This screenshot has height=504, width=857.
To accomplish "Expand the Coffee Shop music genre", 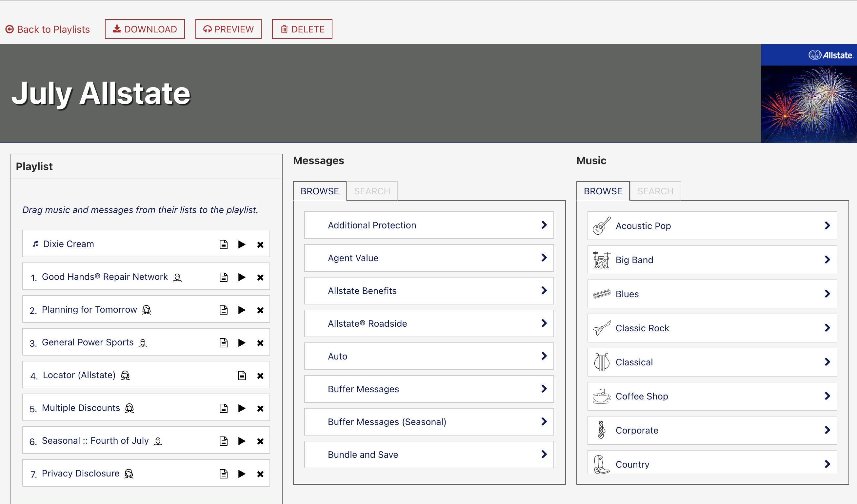I will (x=712, y=396).
